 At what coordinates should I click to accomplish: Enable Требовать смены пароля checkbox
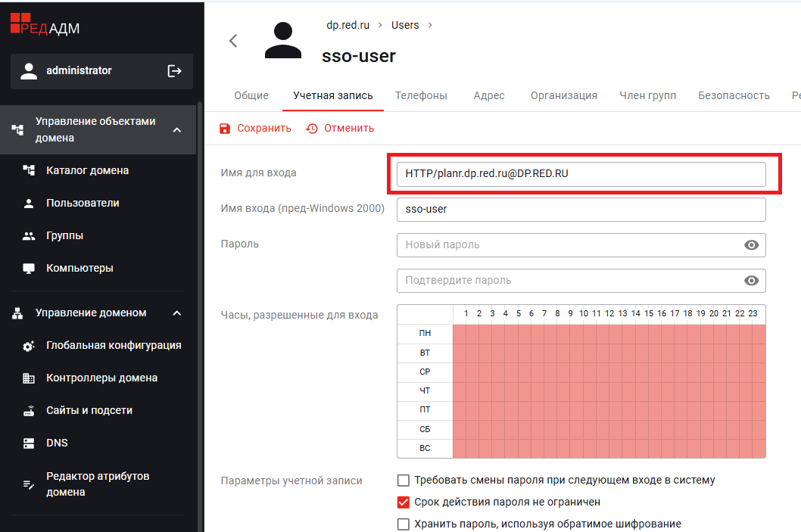point(404,481)
